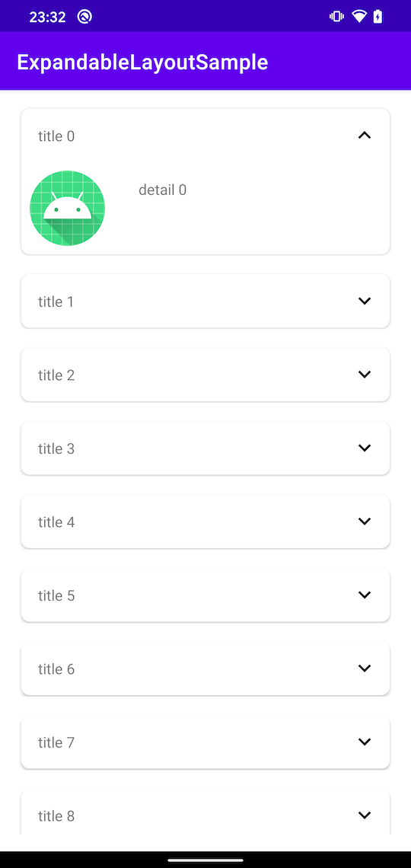Click the ExpandableLayoutSample app title
This screenshot has width=411, height=868.
click(x=142, y=62)
